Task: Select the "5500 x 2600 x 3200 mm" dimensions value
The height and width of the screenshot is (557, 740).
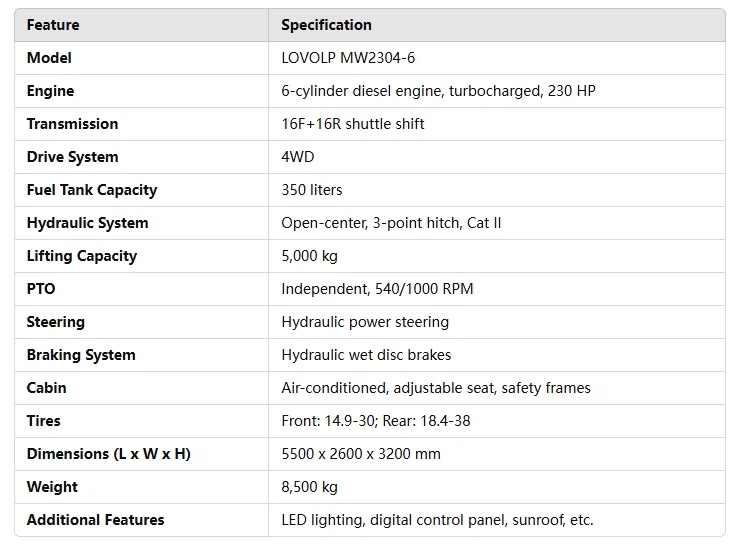Action: 361,454
